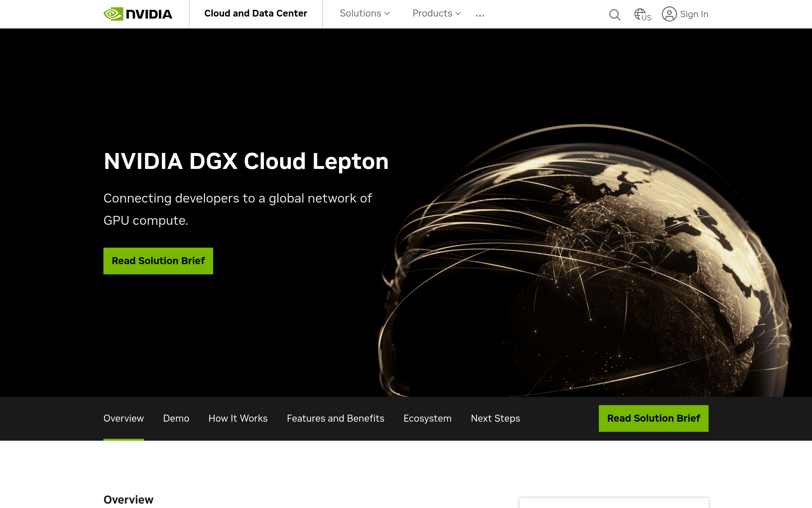Open the search magnifier icon

(x=614, y=15)
